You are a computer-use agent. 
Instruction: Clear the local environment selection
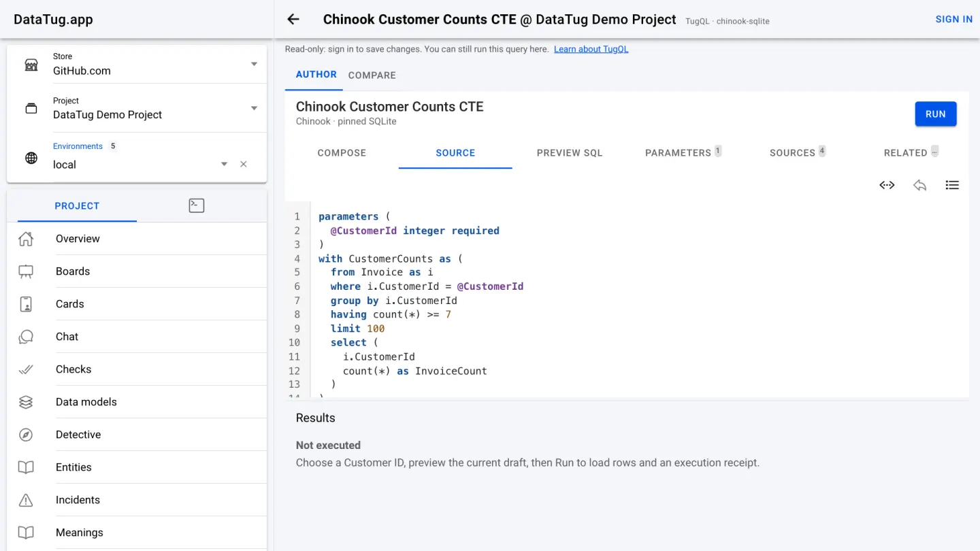244,164
